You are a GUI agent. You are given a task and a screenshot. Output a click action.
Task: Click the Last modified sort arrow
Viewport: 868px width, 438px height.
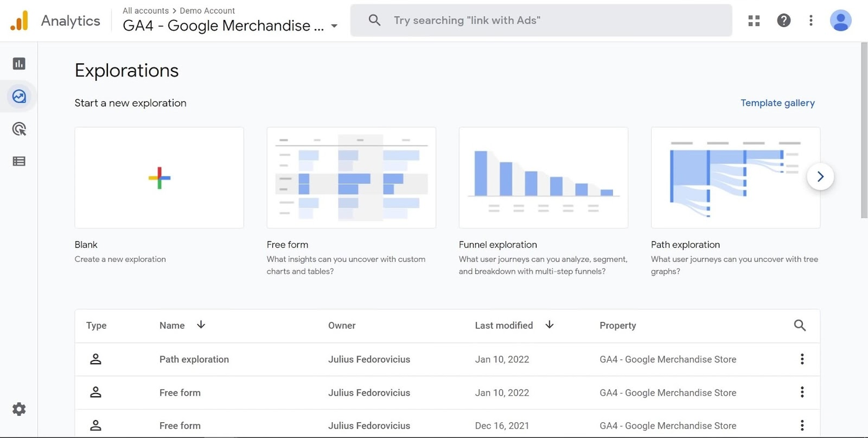[x=549, y=325]
